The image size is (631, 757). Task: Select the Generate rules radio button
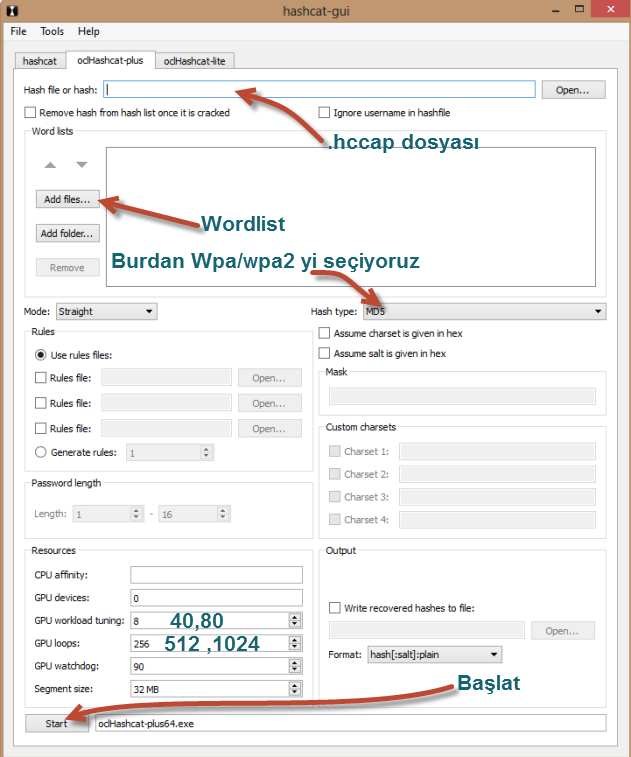[41, 452]
